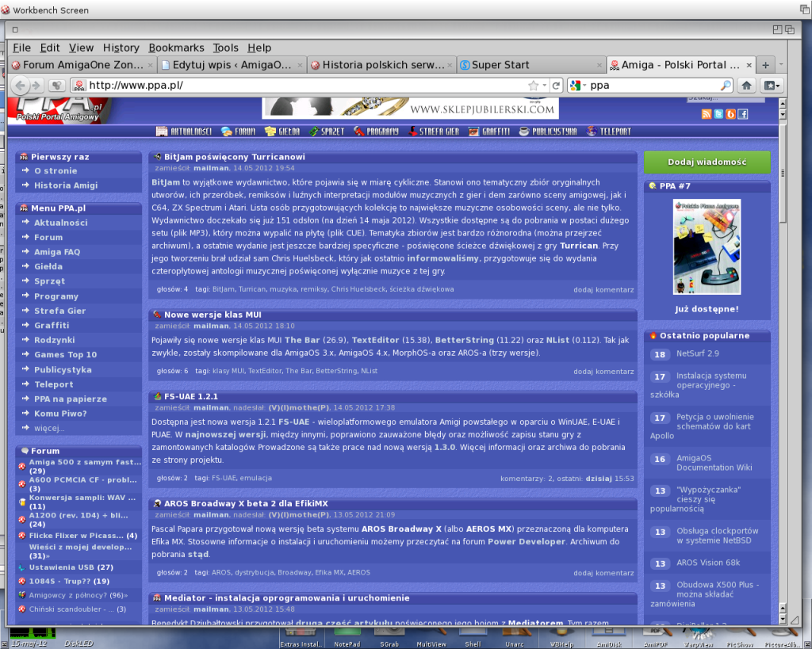
Task: Go back using the browser back arrow
Action: pos(20,86)
